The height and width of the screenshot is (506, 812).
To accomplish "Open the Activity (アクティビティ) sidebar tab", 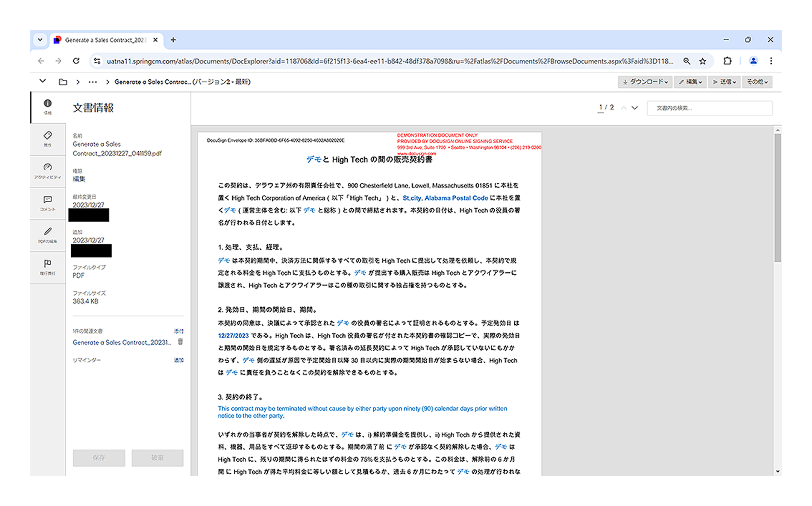I will (48, 171).
